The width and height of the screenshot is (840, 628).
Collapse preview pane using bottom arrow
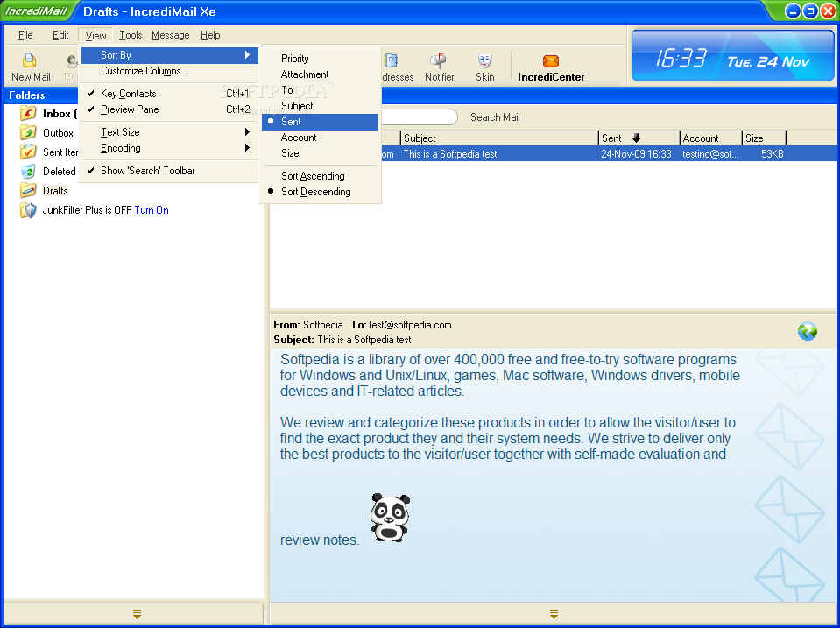pyautogui.click(x=554, y=614)
